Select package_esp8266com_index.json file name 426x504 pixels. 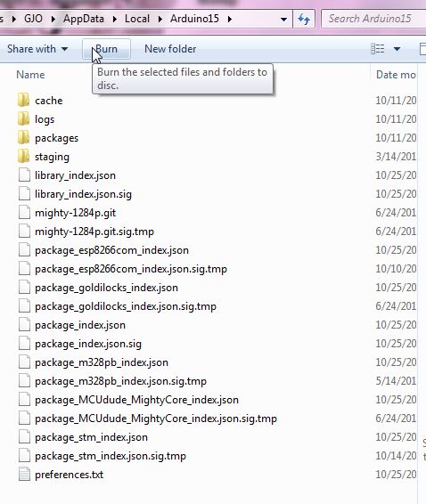[111, 250]
